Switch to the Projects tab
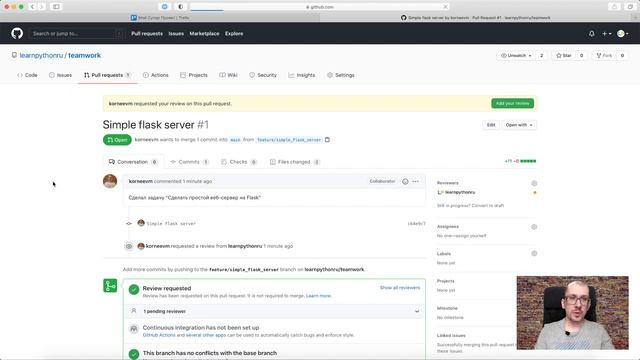 point(194,75)
